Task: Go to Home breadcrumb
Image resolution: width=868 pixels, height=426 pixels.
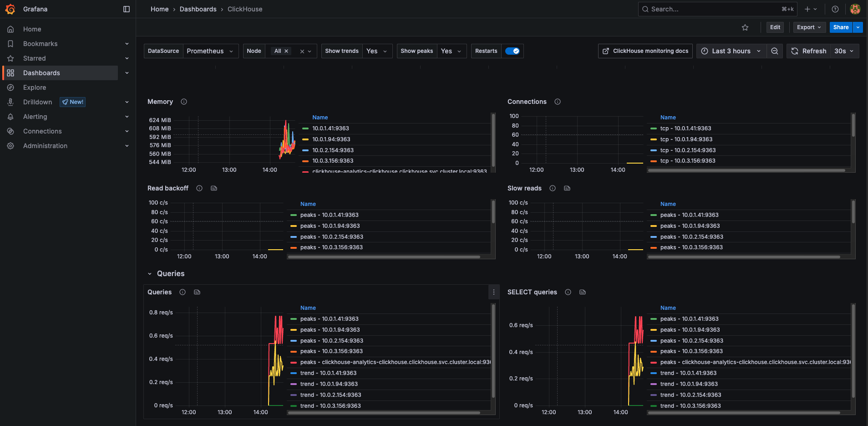Action: point(159,9)
